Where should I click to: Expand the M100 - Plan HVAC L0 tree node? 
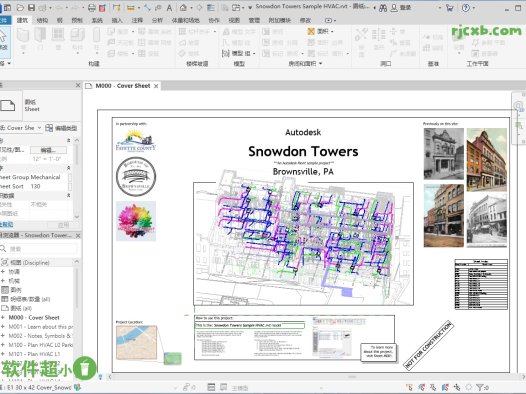3,345
